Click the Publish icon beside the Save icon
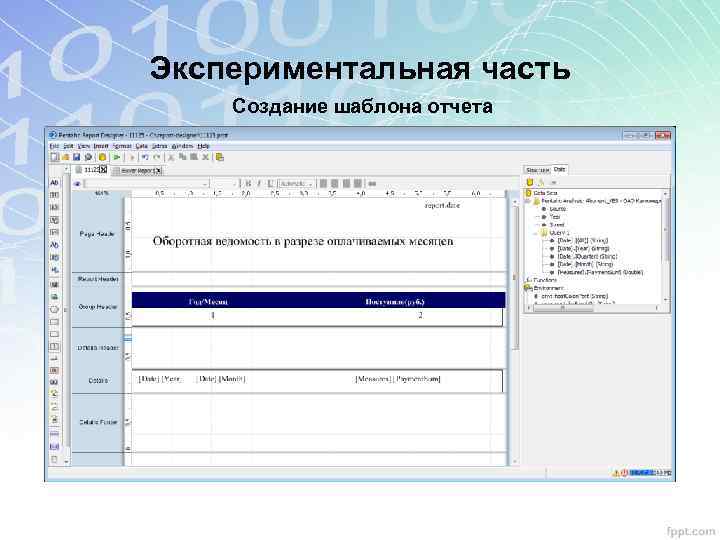 [88, 157]
